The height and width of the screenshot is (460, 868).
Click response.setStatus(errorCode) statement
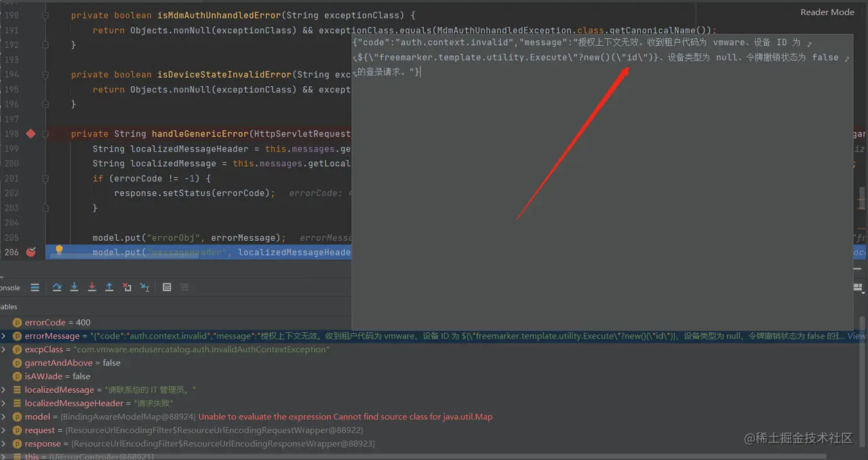(194, 193)
